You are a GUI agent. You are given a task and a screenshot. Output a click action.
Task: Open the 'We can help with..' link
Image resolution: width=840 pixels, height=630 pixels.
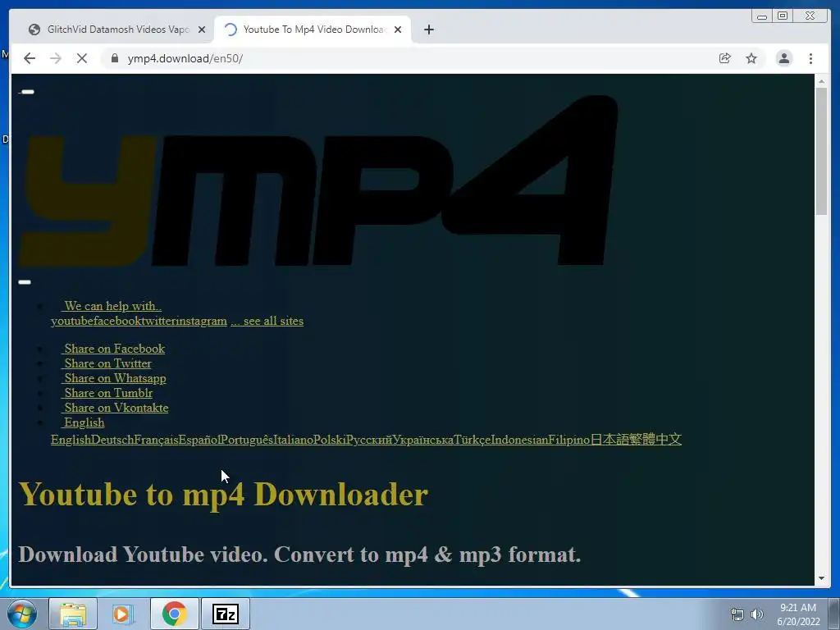coord(111,306)
